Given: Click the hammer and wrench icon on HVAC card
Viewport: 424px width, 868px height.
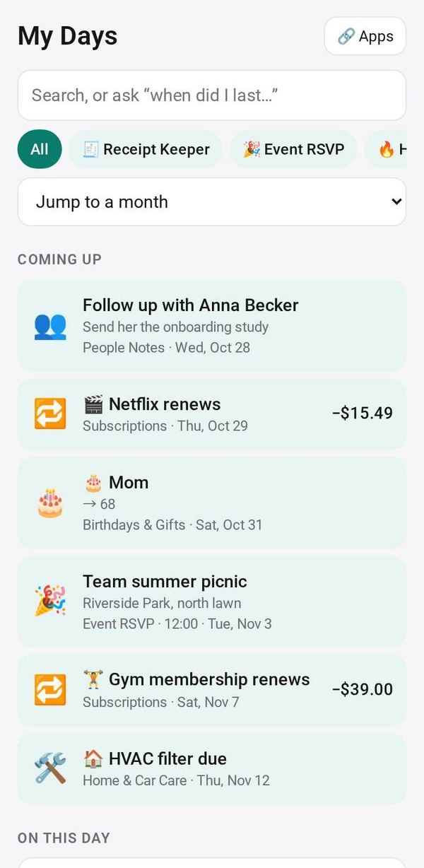Looking at the screenshot, I should (50, 768).
